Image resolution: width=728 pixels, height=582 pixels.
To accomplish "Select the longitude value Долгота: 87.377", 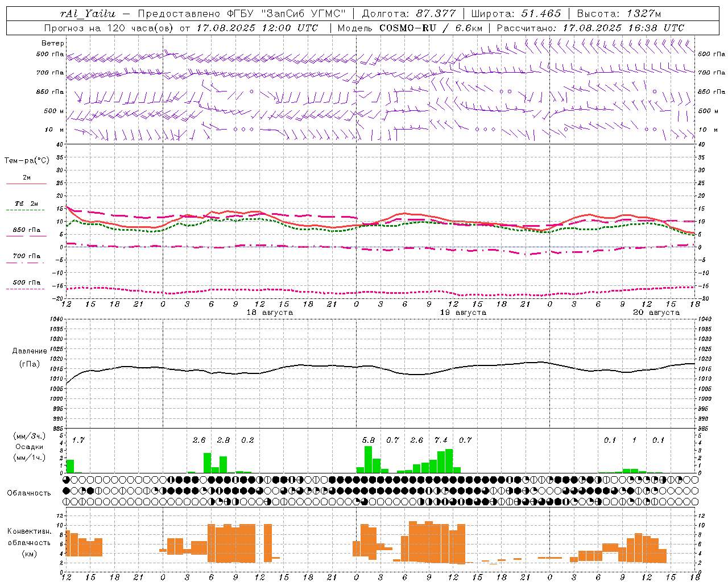I will [x=408, y=14].
